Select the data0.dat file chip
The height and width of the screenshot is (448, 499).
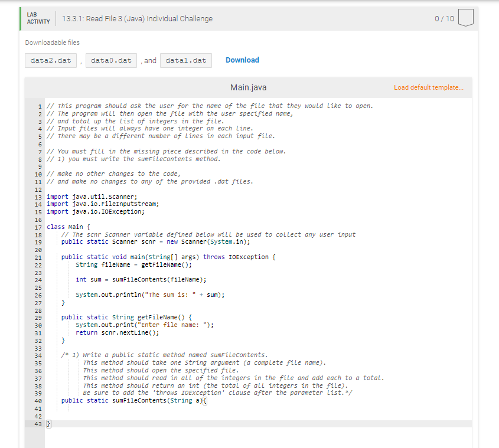tap(111, 60)
